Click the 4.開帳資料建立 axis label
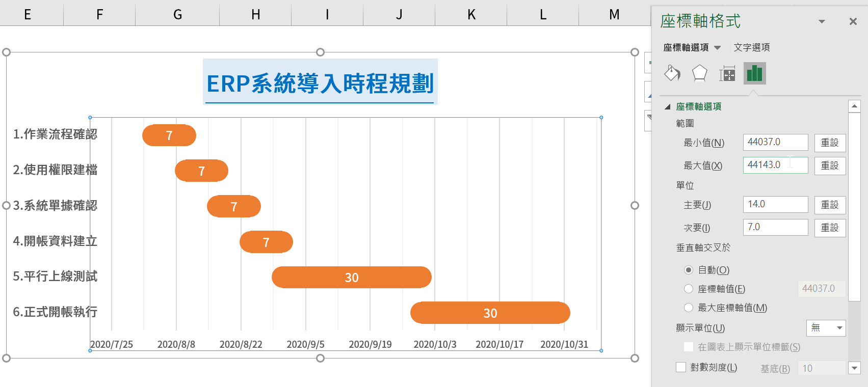 pyautogui.click(x=55, y=241)
